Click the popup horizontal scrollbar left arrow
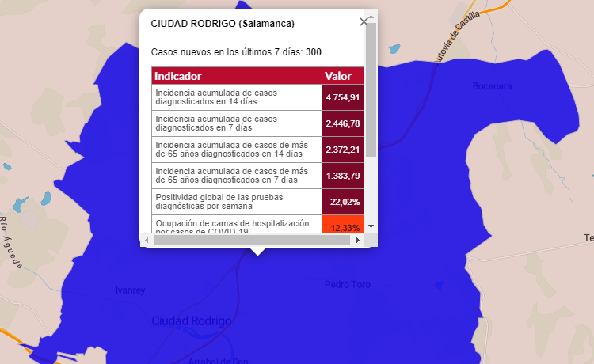594x364 pixels. 147,240
